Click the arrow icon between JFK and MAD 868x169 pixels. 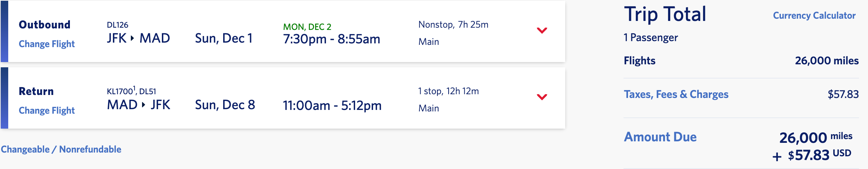pyautogui.click(x=132, y=38)
